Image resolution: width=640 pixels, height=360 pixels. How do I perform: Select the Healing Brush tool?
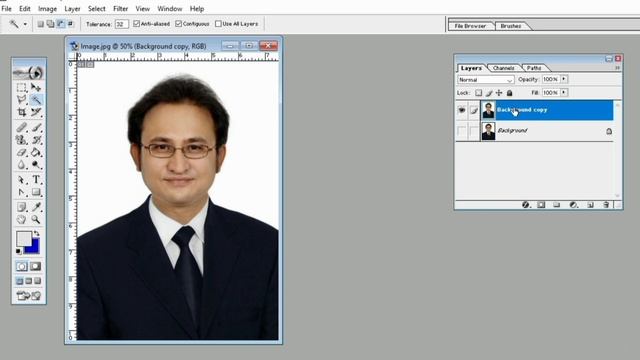point(22,127)
